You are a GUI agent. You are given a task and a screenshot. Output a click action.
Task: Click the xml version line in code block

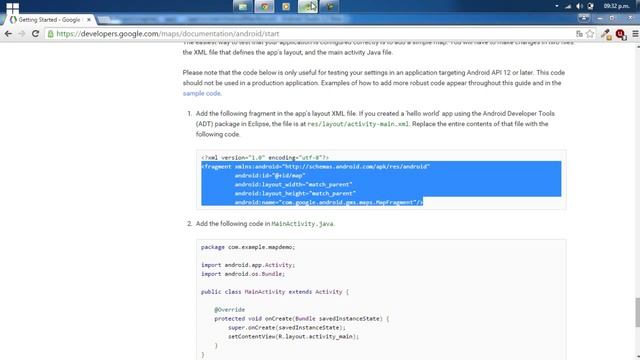pyautogui.click(x=265, y=158)
